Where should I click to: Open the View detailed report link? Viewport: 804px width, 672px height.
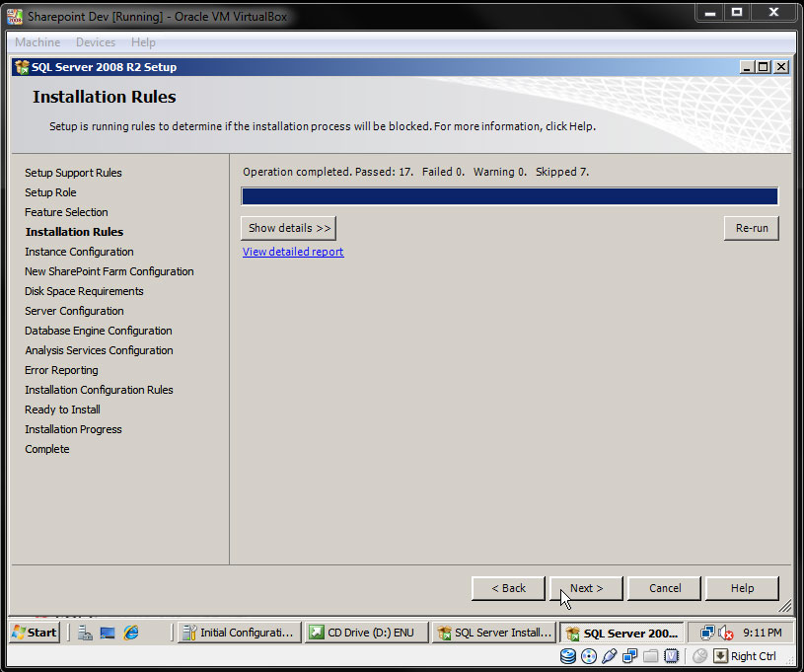(293, 252)
